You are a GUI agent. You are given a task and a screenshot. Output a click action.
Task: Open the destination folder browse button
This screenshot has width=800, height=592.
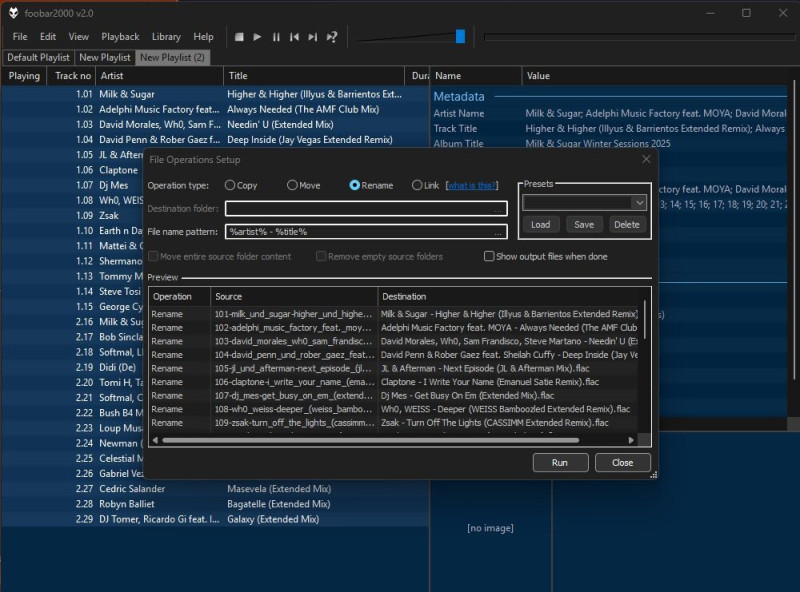[497, 209]
